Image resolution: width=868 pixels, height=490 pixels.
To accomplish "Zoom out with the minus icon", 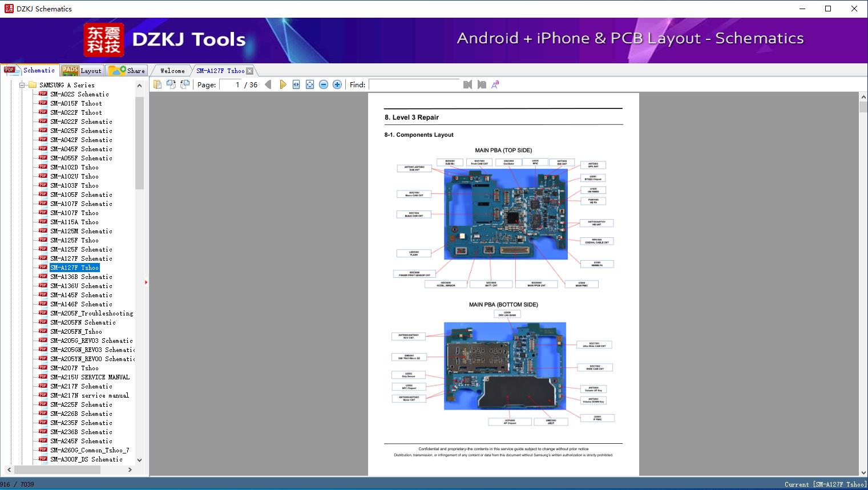I will point(324,84).
